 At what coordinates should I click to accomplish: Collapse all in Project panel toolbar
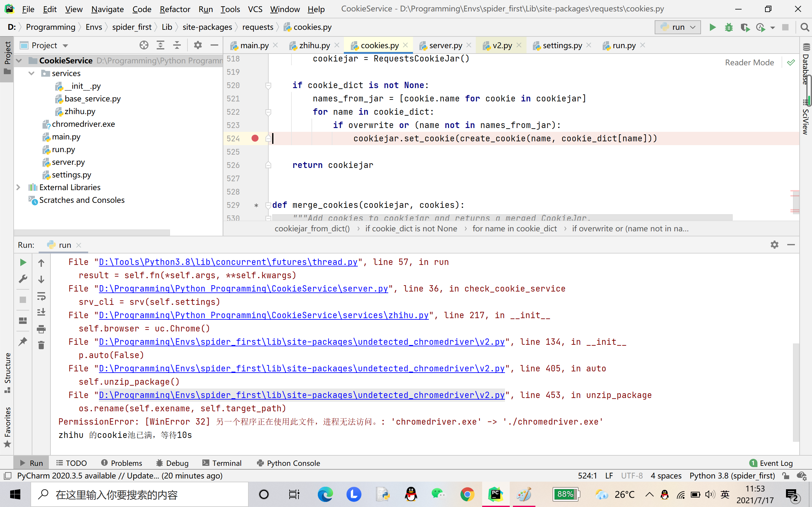177,45
